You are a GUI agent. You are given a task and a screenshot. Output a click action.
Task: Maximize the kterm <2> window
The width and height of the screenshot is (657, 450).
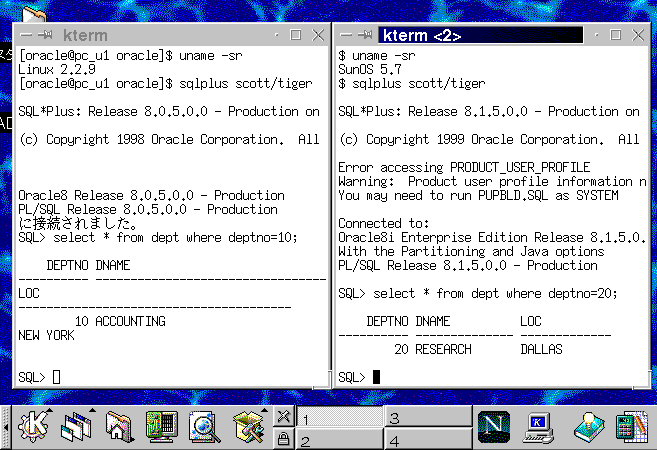pyautogui.click(x=616, y=35)
